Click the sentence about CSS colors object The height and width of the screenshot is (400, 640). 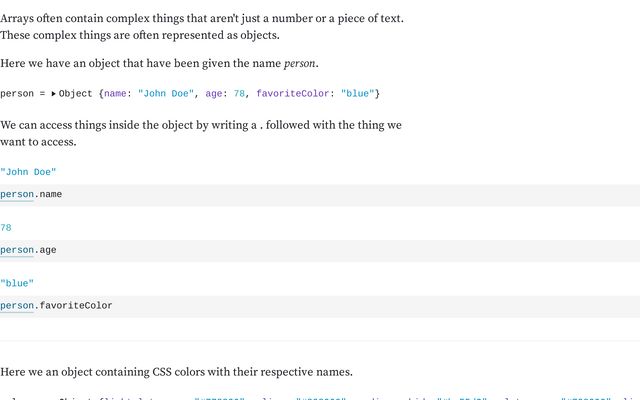pos(176,372)
